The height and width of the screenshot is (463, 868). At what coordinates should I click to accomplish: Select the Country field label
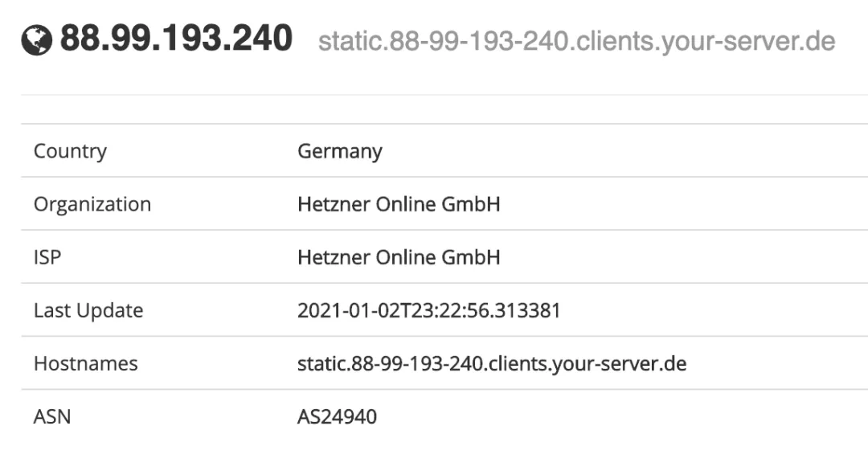click(x=70, y=151)
